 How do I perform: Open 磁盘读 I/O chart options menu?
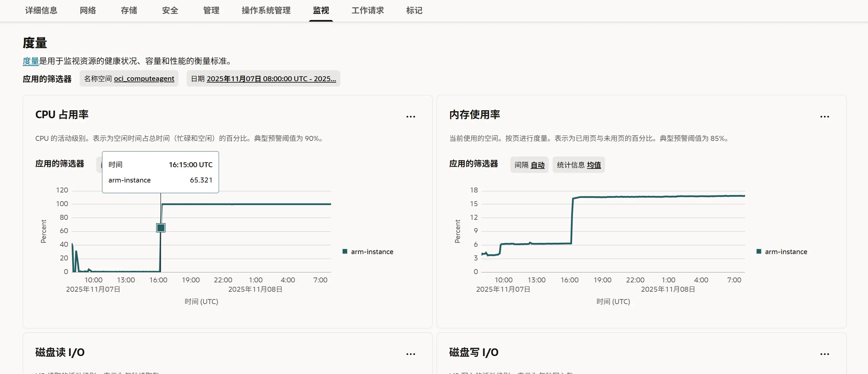pos(410,354)
